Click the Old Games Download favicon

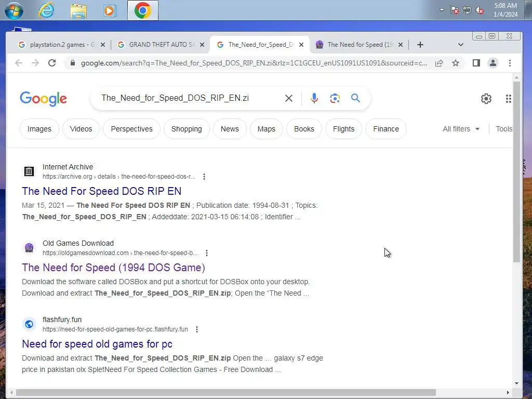[29, 248]
